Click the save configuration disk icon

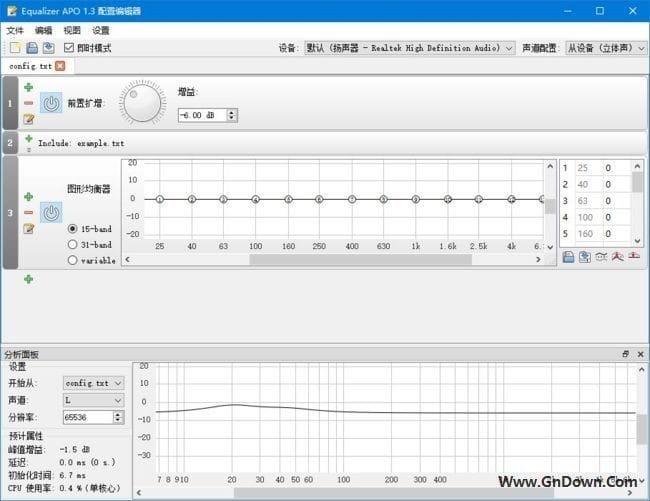pyautogui.click(x=32, y=48)
